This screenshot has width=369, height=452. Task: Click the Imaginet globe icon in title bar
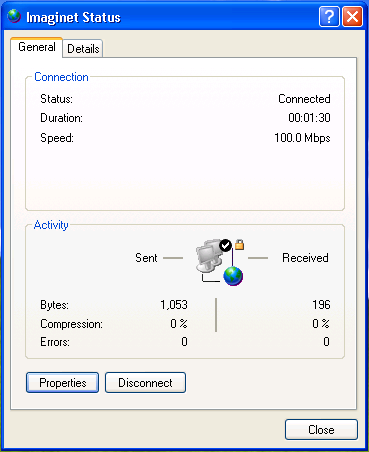click(14, 16)
